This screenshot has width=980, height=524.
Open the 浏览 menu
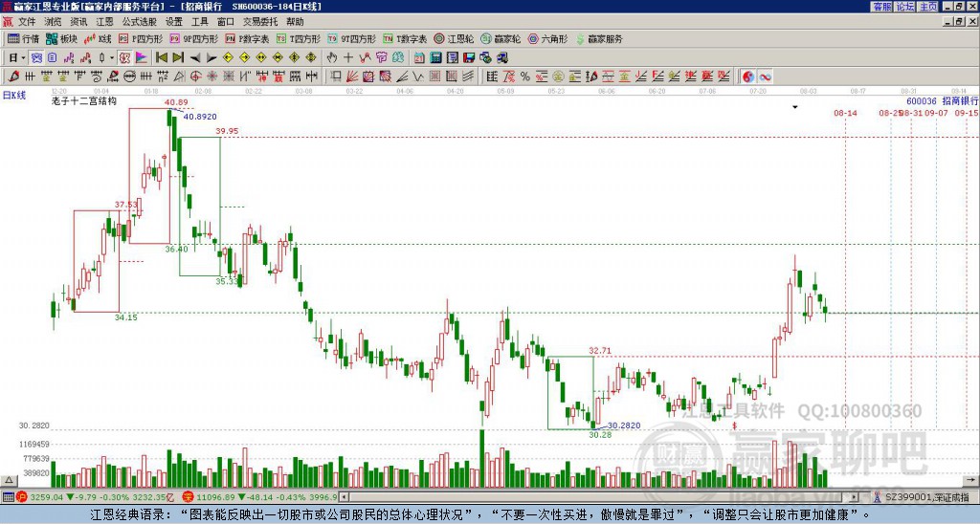[53, 22]
